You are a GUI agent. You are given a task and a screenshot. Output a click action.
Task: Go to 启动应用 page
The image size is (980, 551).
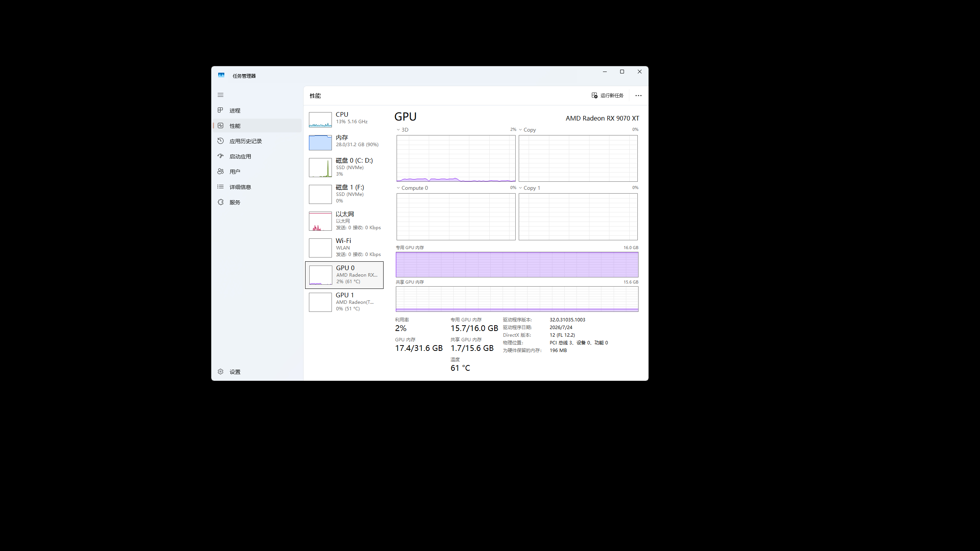tap(257, 156)
